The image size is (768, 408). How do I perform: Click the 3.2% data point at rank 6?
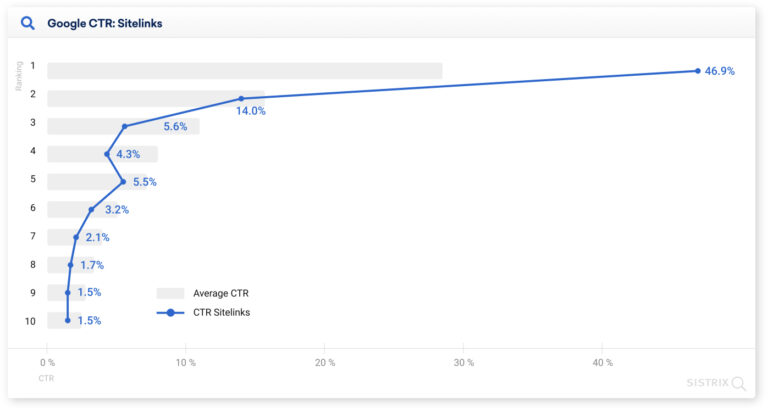pos(91,209)
